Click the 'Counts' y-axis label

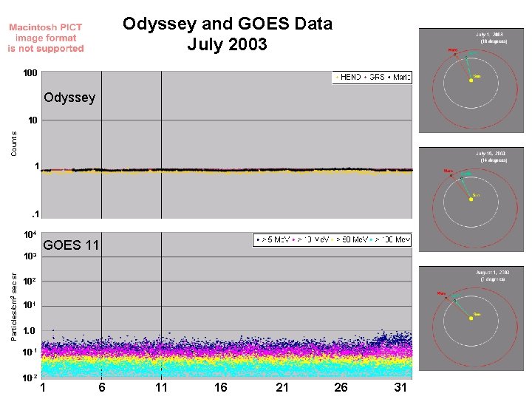[13, 144]
